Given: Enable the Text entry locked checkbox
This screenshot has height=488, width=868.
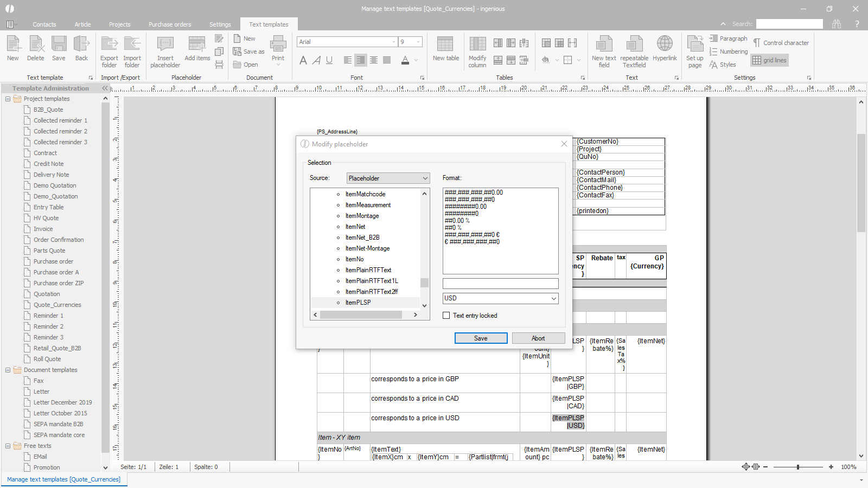Looking at the screenshot, I should click(x=446, y=316).
